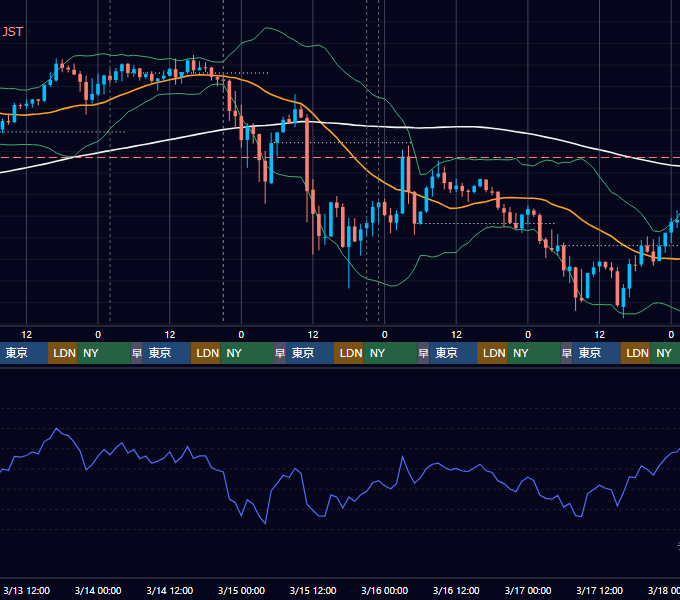Select the 3/16 12:00 date label

[x=456, y=590]
